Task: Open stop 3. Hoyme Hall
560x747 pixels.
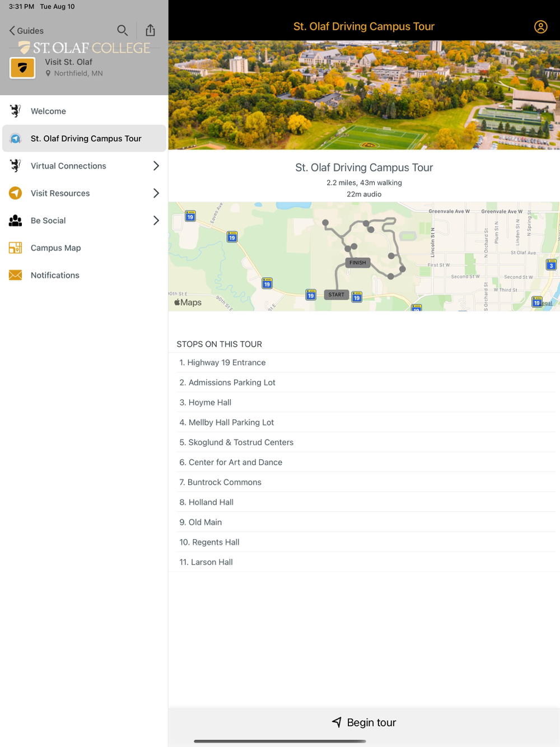Action: (x=364, y=403)
